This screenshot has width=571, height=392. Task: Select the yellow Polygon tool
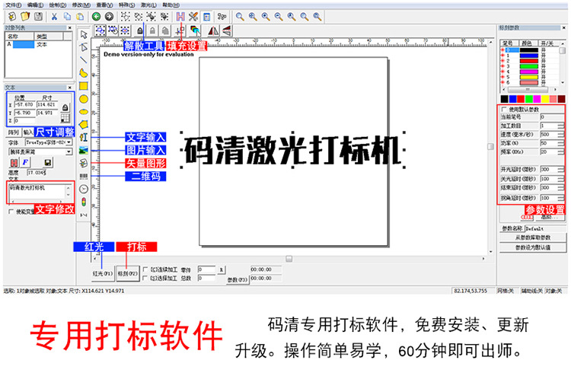84,125
